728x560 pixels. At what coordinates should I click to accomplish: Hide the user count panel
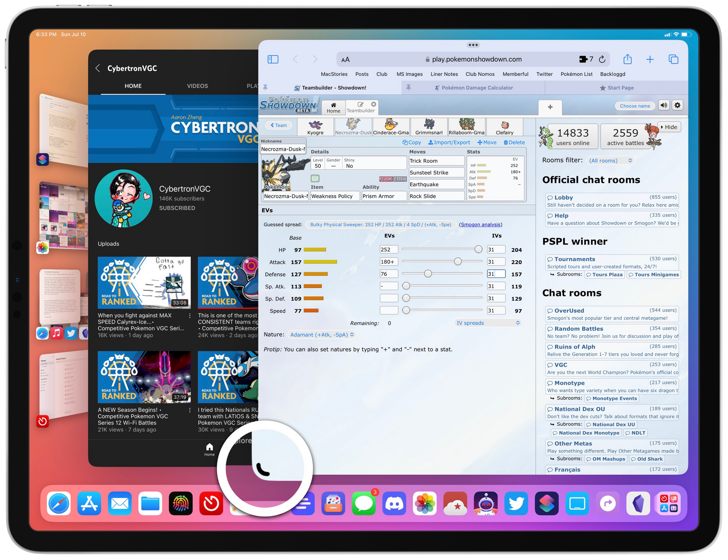click(669, 127)
